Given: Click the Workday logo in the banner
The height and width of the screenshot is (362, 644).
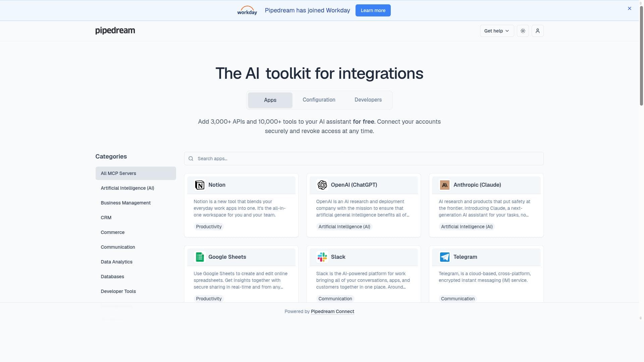Looking at the screenshot, I should click(247, 10).
